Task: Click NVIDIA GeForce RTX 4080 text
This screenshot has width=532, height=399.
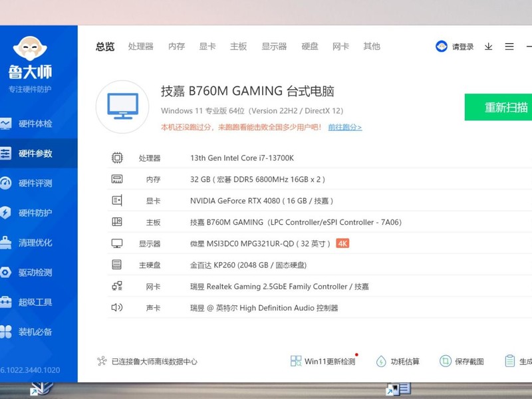Action: pyautogui.click(x=261, y=201)
